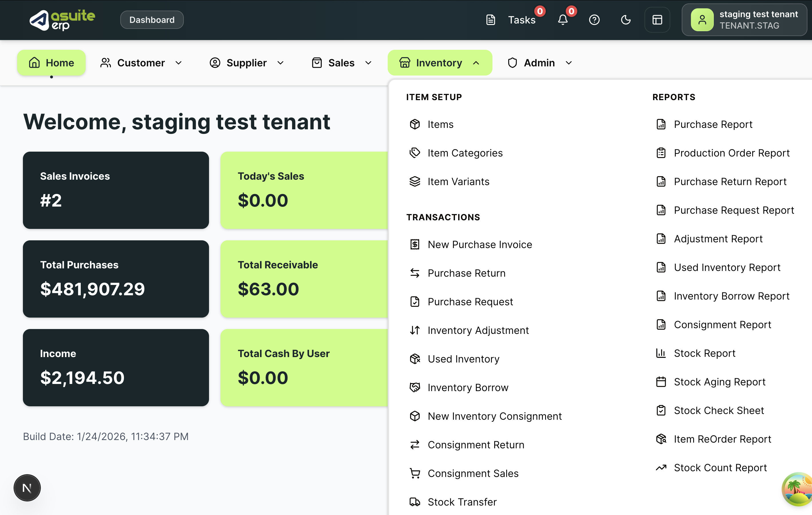Expand the Admin menu chevron
Viewport: 812px width, 515px height.
(569, 63)
